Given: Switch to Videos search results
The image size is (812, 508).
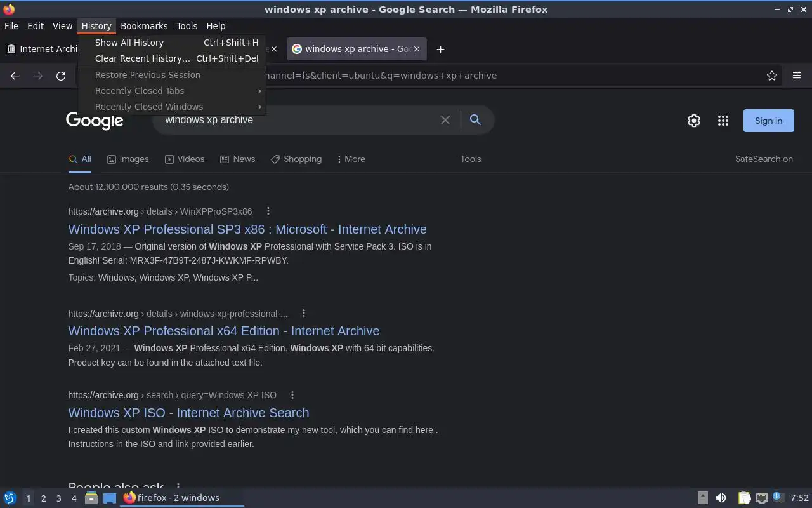Looking at the screenshot, I should coord(185,159).
